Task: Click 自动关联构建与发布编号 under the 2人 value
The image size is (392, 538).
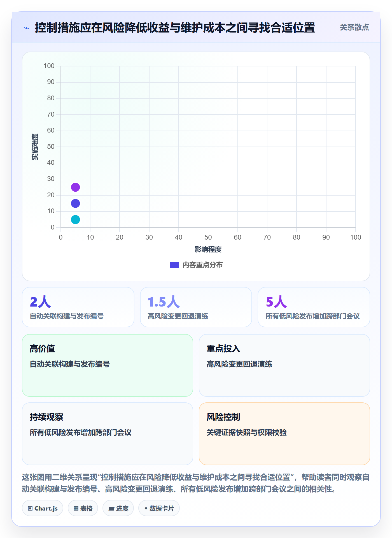Action: tap(67, 316)
